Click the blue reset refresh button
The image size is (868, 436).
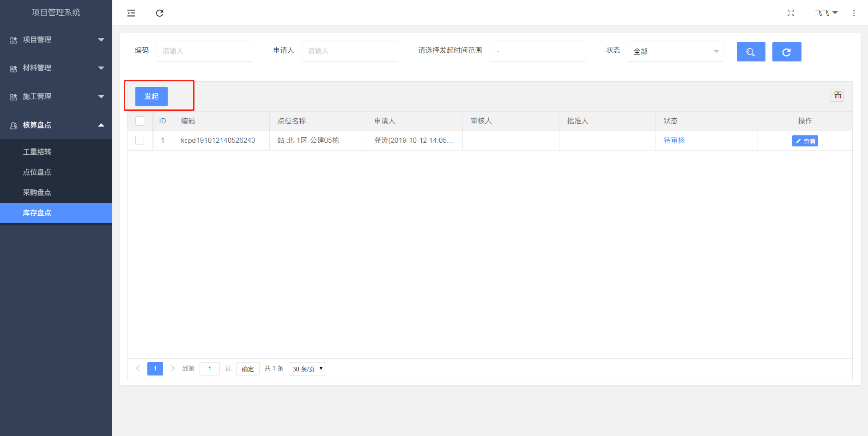[787, 52]
